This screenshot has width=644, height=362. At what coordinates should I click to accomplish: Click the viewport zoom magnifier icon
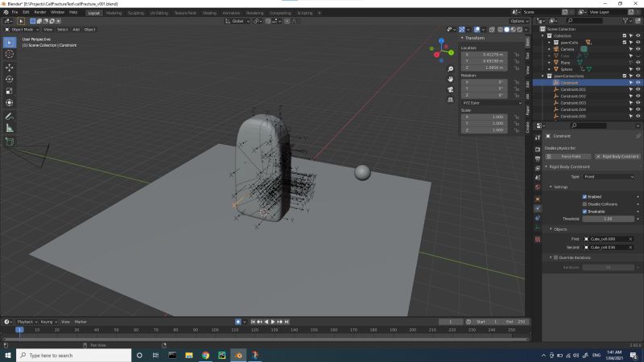450,69
